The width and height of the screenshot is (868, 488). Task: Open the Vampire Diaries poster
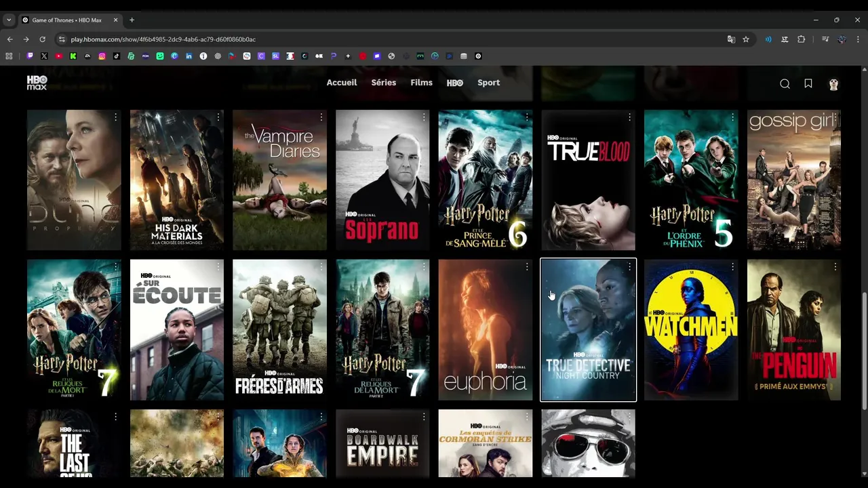pyautogui.click(x=279, y=180)
